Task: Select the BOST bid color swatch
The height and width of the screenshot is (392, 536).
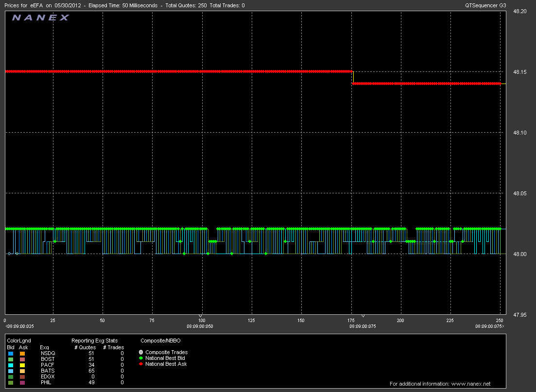Action: coord(11,359)
